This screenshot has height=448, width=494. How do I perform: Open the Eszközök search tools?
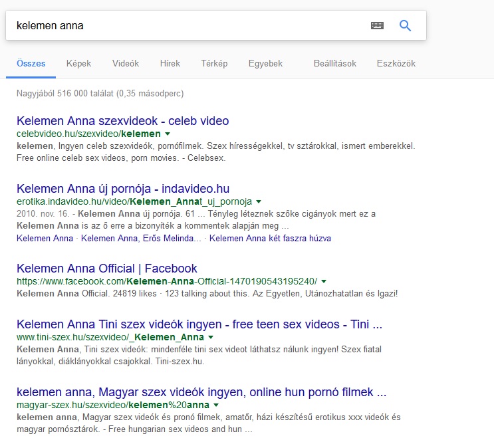pos(396,64)
